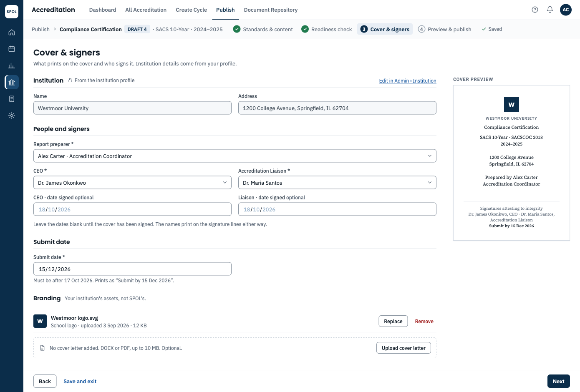Click the Next button
This screenshot has height=392, width=580.
[x=558, y=381]
